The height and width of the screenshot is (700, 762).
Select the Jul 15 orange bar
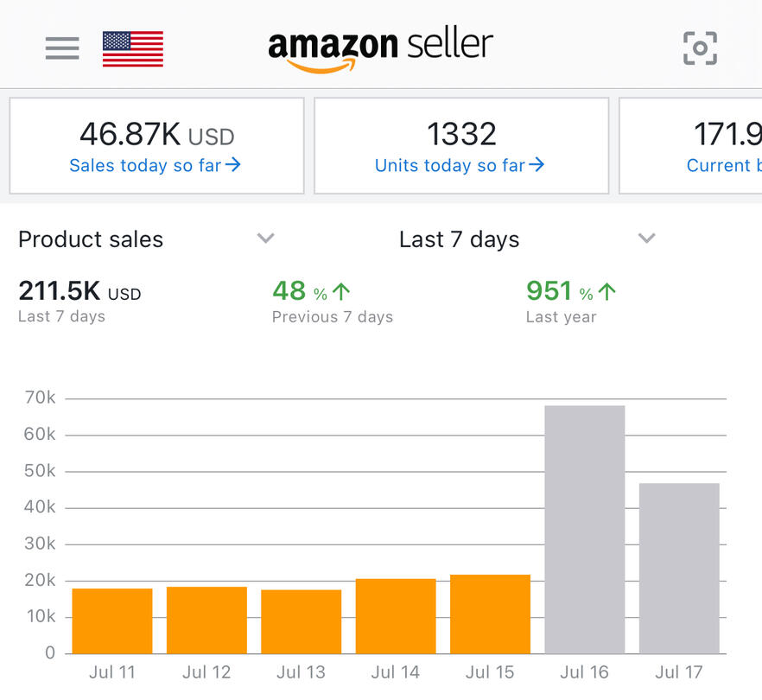[x=490, y=614]
